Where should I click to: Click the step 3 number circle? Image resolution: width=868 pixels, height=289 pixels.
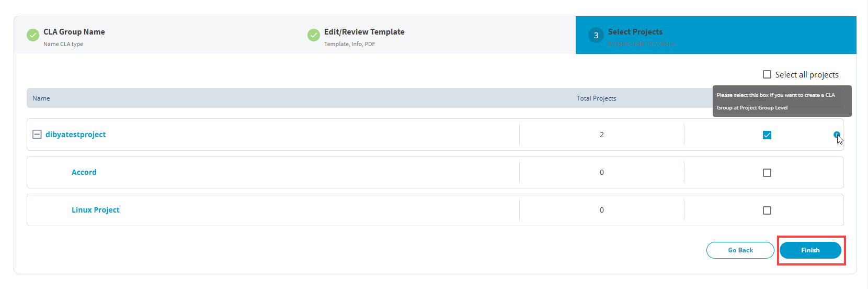point(596,36)
